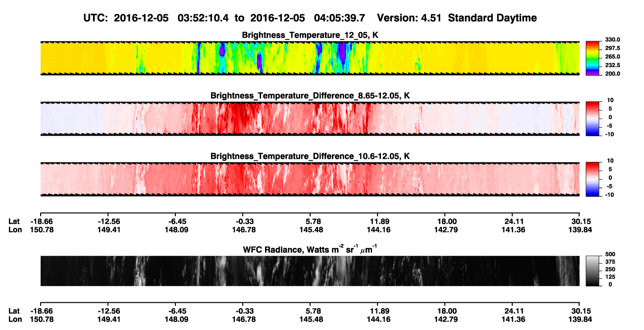This screenshot has height=330, width=644.
Task: Click the Brightness_Temperature_12_05 panel title
Action: [x=310, y=35]
